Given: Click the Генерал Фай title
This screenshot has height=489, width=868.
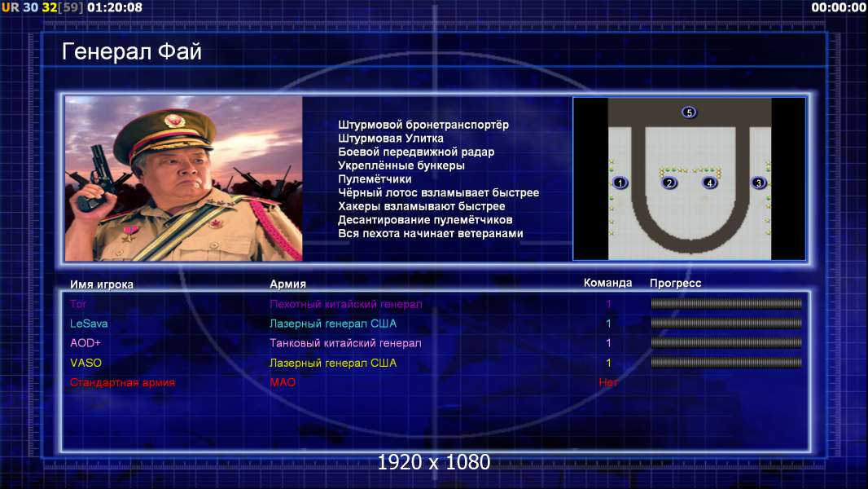Looking at the screenshot, I should tap(132, 51).
